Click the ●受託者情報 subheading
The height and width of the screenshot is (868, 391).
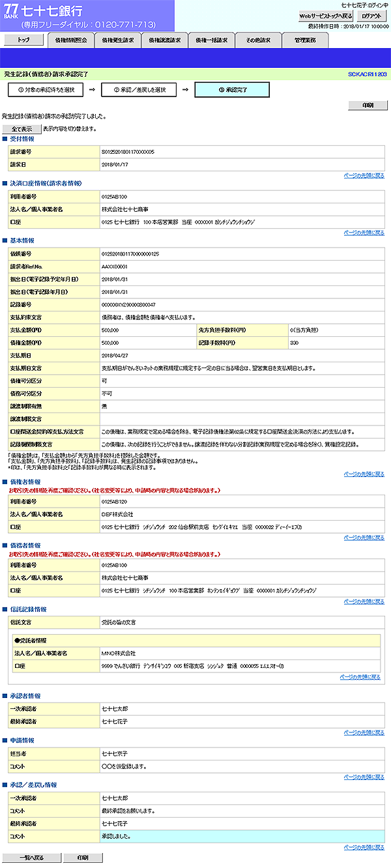tap(30, 641)
